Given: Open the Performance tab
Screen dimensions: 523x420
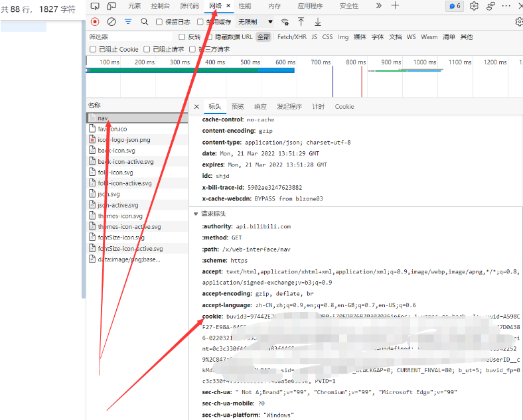Looking at the screenshot, I should [245, 6].
